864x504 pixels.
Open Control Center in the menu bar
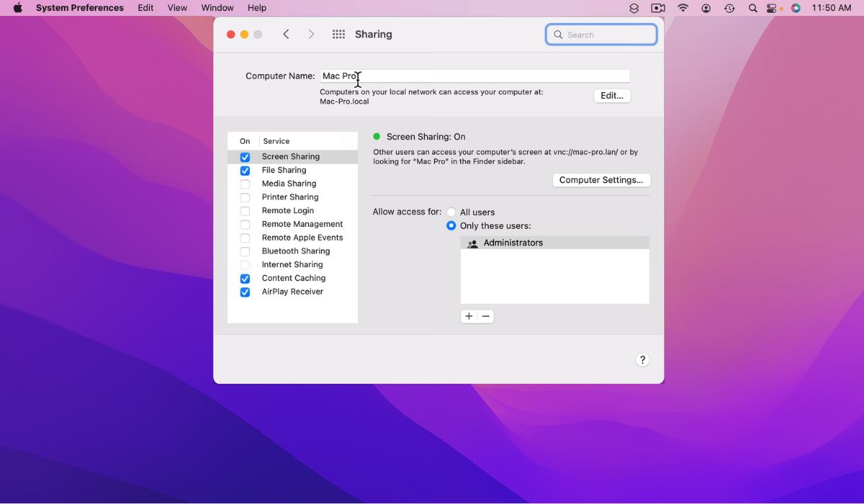(x=773, y=8)
